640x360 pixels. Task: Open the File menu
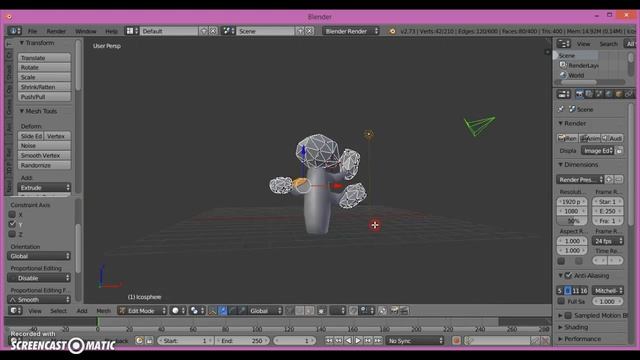(x=32, y=31)
